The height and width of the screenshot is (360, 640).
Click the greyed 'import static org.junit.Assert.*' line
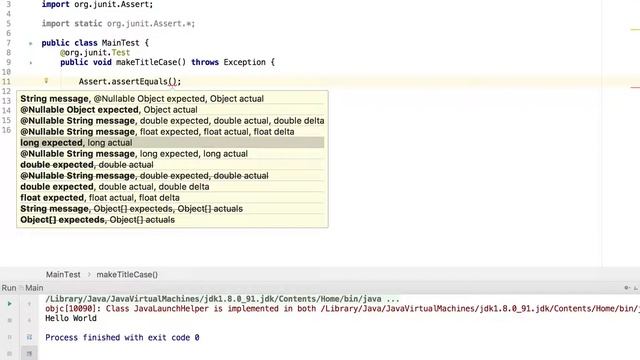coord(118,24)
